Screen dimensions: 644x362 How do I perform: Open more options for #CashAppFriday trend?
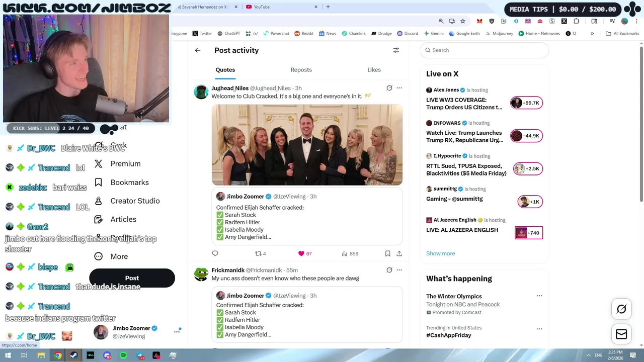(539, 329)
